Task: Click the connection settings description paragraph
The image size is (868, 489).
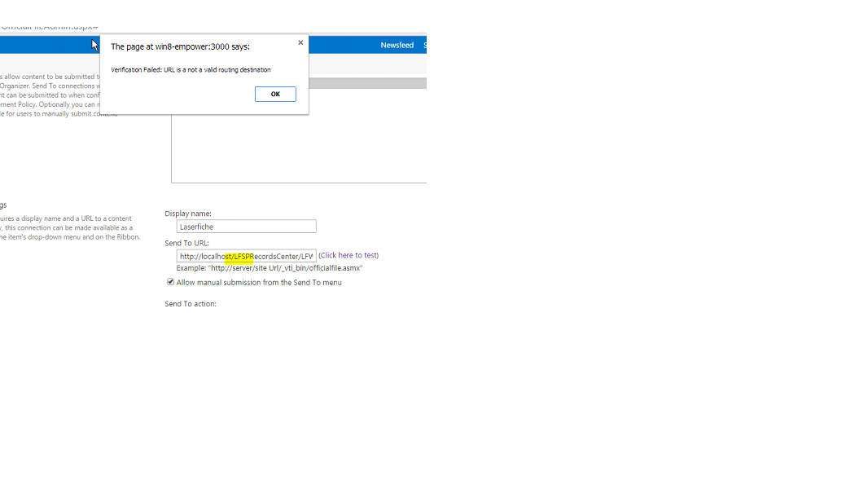Action: coord(69,227)
